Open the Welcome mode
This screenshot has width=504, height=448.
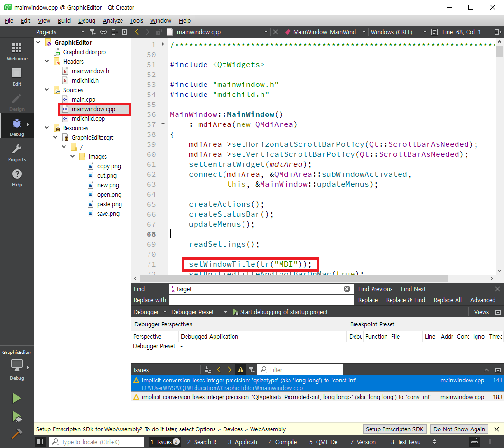point(17,51)
